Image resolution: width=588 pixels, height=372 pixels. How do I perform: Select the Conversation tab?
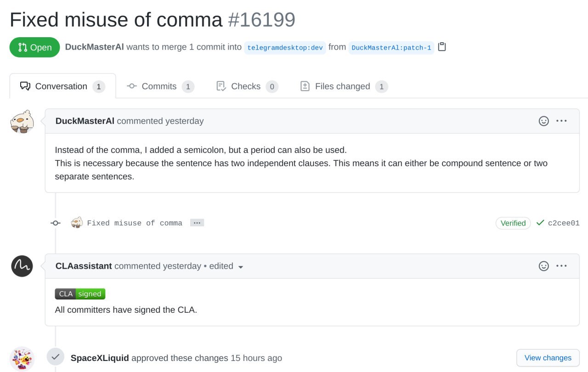pos(62,86)
